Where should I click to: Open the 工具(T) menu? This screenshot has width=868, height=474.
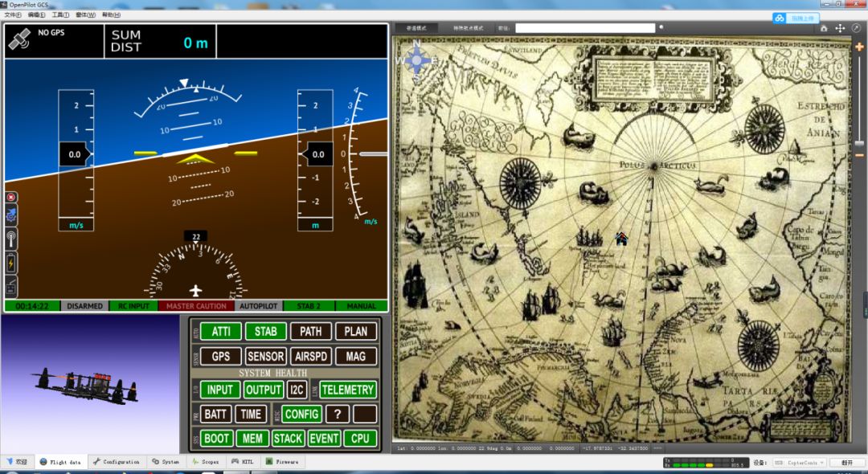click(x=60, y=15)
